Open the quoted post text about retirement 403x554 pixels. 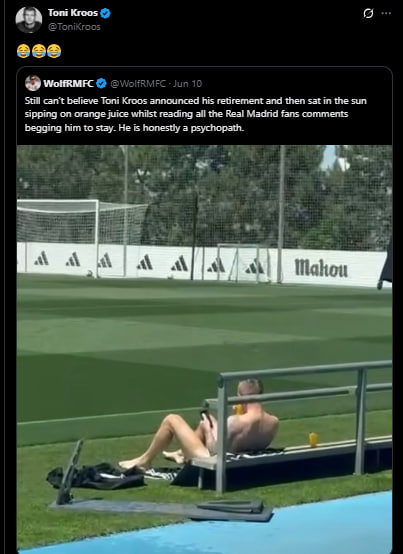pos(196,114)
